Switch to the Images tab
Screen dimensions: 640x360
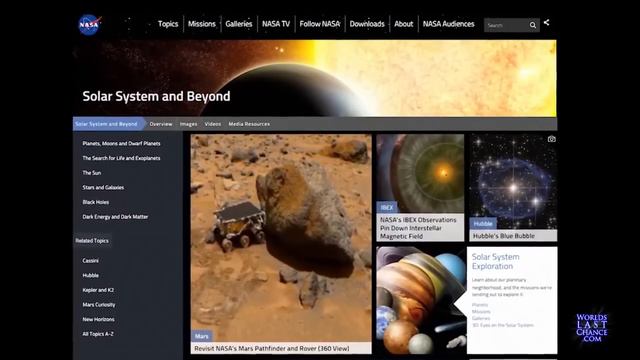pos(189,124)
